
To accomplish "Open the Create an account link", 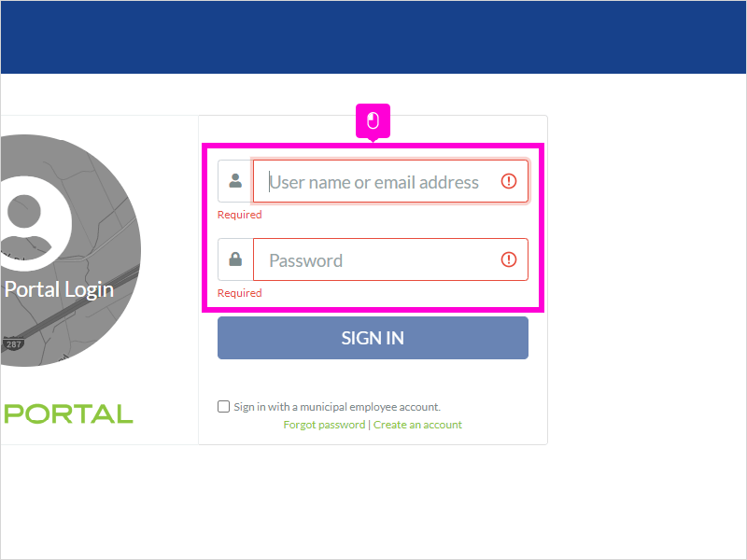I will (417, 425).
